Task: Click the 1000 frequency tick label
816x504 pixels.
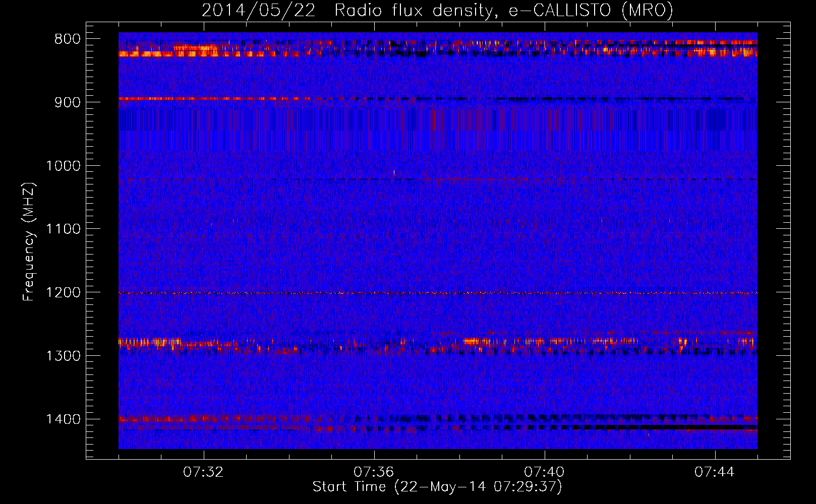Action: [63, 166]
